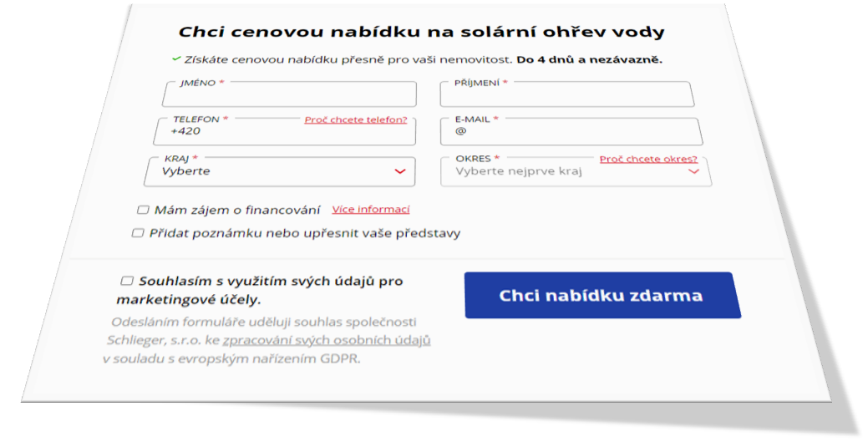Open the Proč chcete telefon? link
Viewport: 868px width, 442px height.
click(x=356, y=120)
